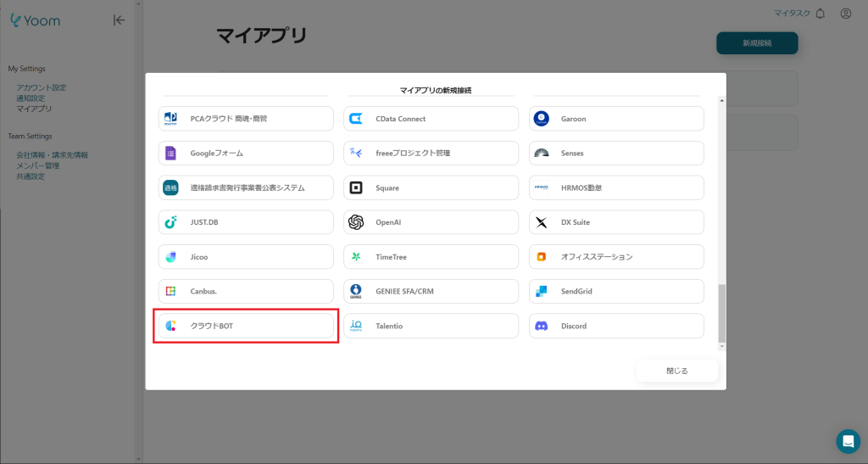This screenshot has height=464, width=868.
Task: Go to メンバー管理
Action: click(x=37, y=165)
